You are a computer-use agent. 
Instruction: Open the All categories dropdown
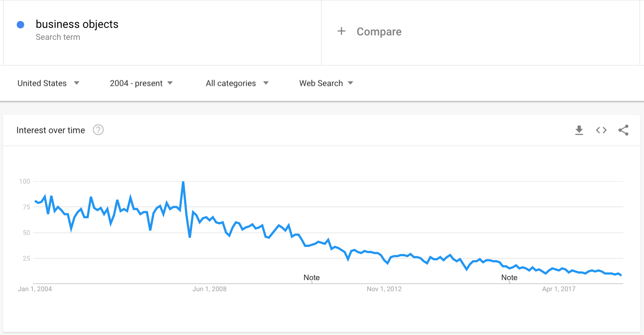[237, 83]
